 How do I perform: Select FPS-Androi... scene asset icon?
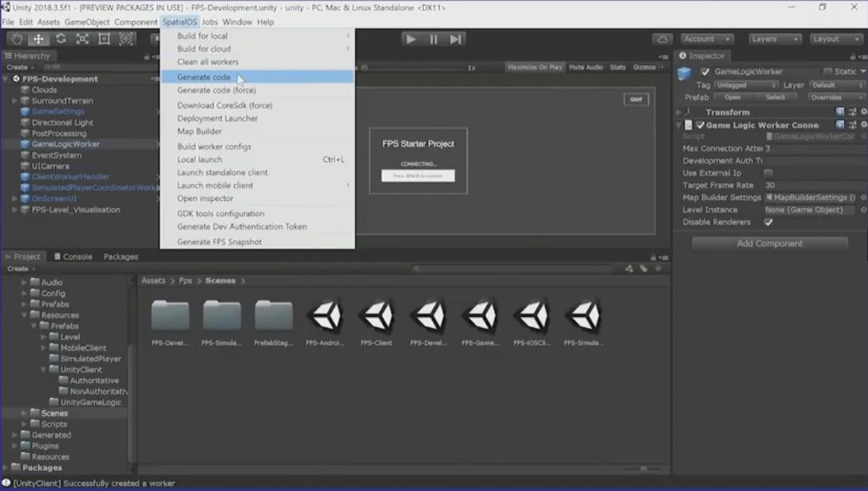[x=325, y=315]
